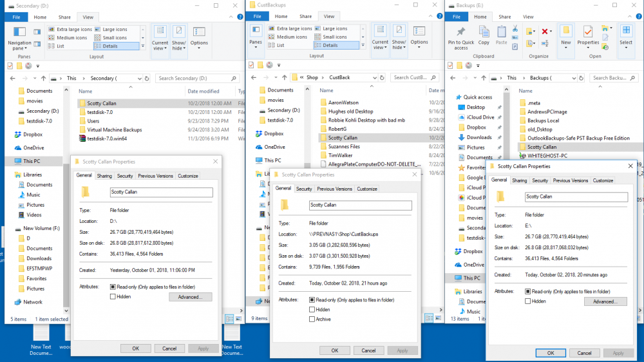Viewport: 644px width, 362px height.
Task: Click OK in E: Scotty Callan Properties
Action: tap(551, 353)
